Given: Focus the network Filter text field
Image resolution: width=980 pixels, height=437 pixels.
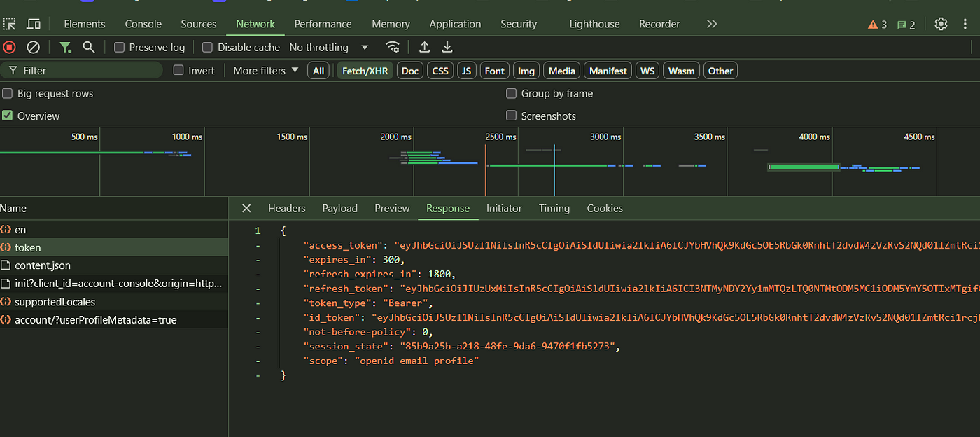Looking at the screenshot, I should 81,71.
